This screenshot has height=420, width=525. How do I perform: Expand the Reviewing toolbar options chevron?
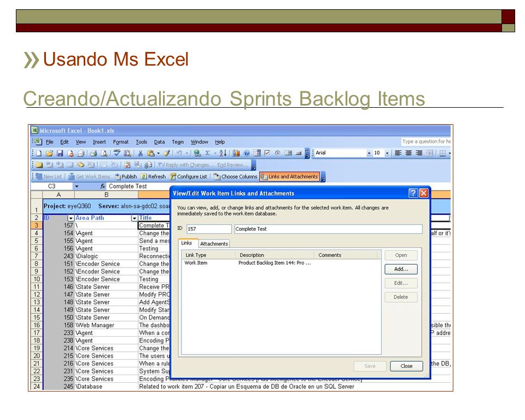(x=253, y=165)
